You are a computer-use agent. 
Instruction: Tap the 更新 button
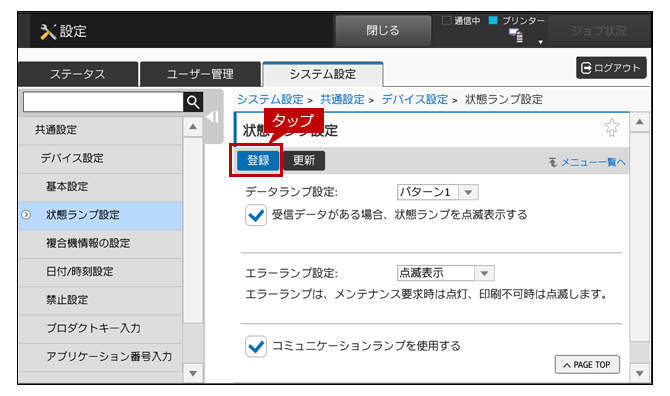pos(304,161)
